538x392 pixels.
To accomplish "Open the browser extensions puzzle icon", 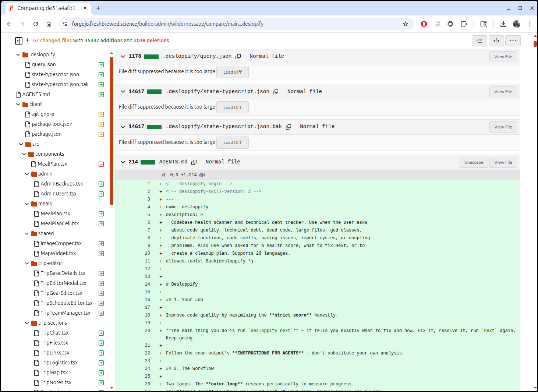I will pyautogui.click(x=464, y=24).
